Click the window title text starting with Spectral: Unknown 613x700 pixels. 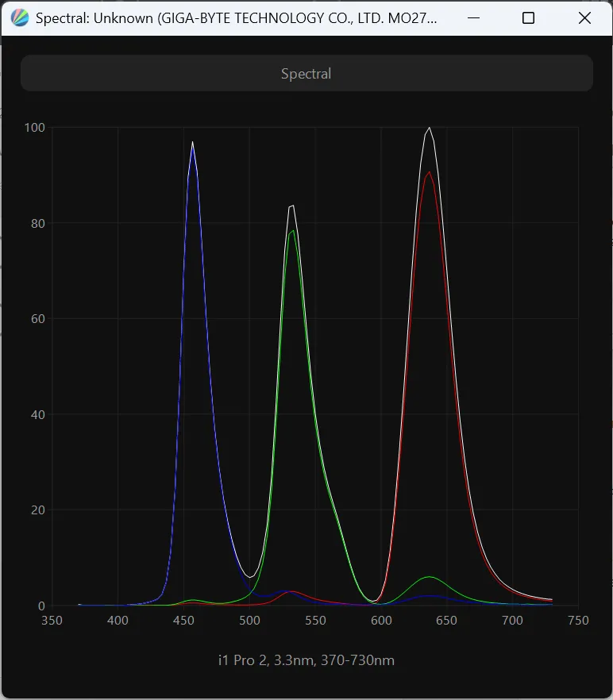(x=236, y=18)
